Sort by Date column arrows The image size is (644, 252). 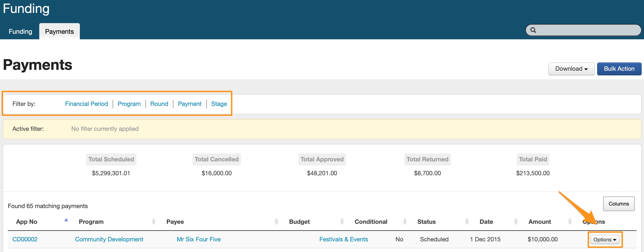pyautogui.click(x=515, y=221)
